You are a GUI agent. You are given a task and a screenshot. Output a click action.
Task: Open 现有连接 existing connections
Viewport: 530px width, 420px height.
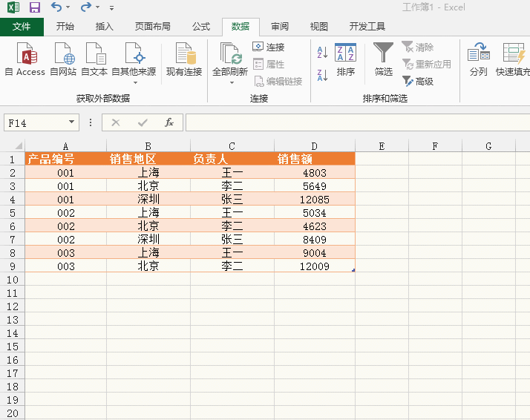point(184,59)
